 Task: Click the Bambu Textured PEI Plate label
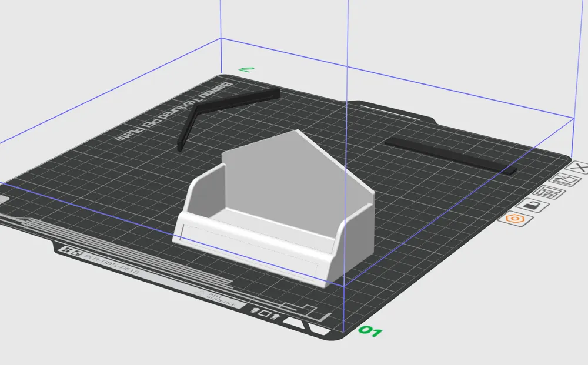(x=173, y=111)
